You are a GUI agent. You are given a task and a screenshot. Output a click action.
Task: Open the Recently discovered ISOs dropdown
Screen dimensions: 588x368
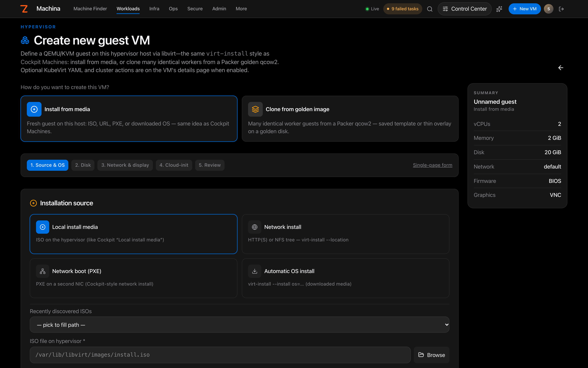[x=240, y=325]
